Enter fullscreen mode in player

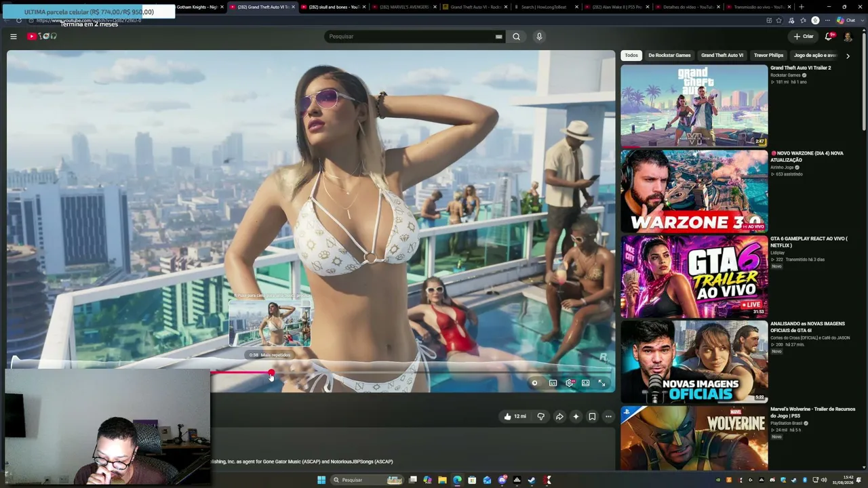coord(601,383)
